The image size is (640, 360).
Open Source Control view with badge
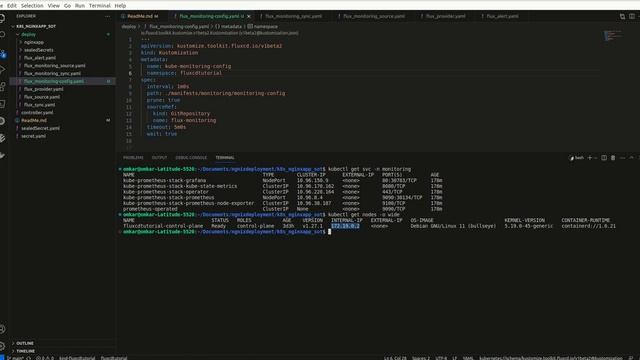2,53
